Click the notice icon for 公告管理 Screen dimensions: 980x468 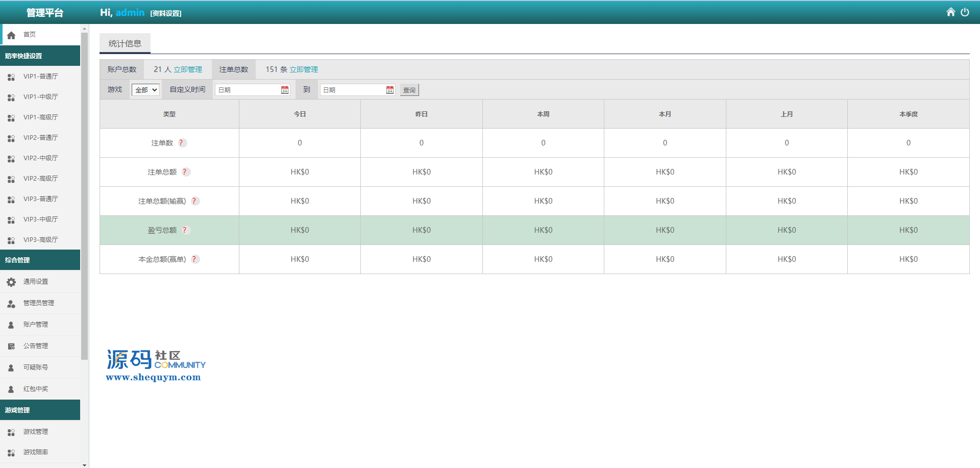[11, 347]
